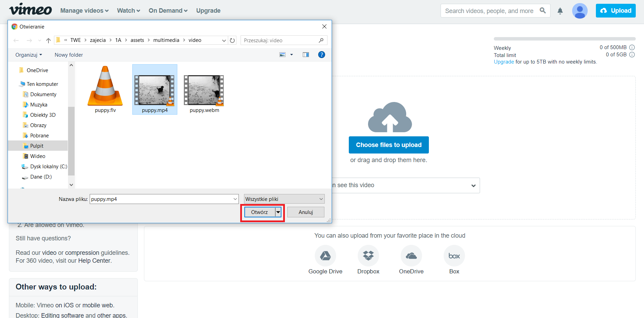Select Dysk lokalny (C:) drive
The image size is (644, 318).
tap(48, 167)
